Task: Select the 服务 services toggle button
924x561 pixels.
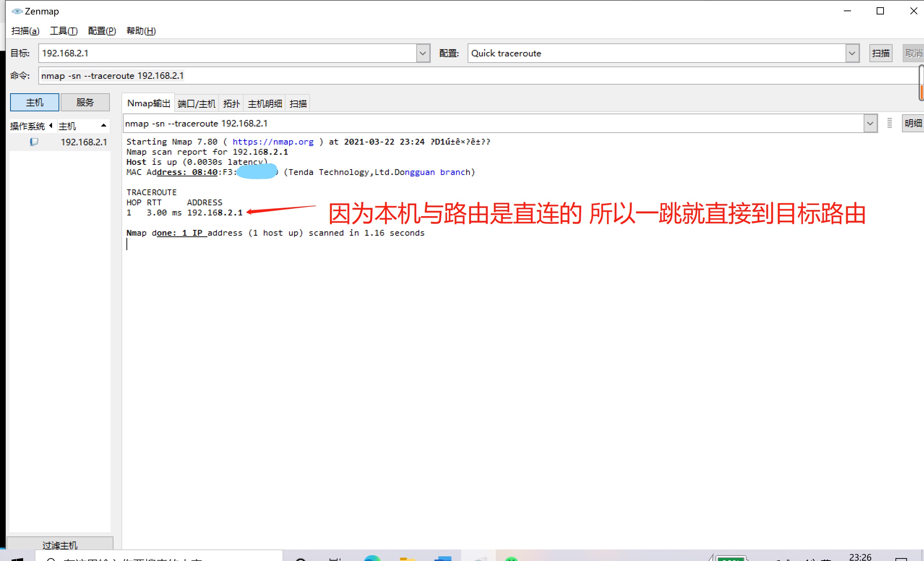Action: 85,102
